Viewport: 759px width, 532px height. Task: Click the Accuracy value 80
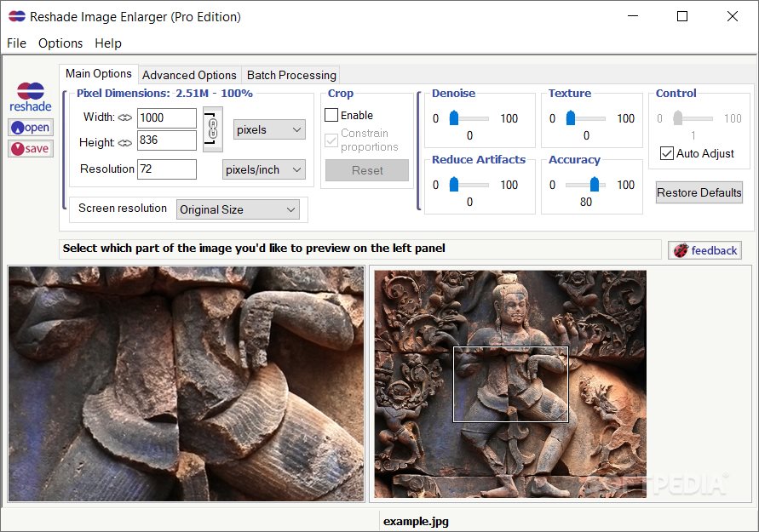pos(586,203)
